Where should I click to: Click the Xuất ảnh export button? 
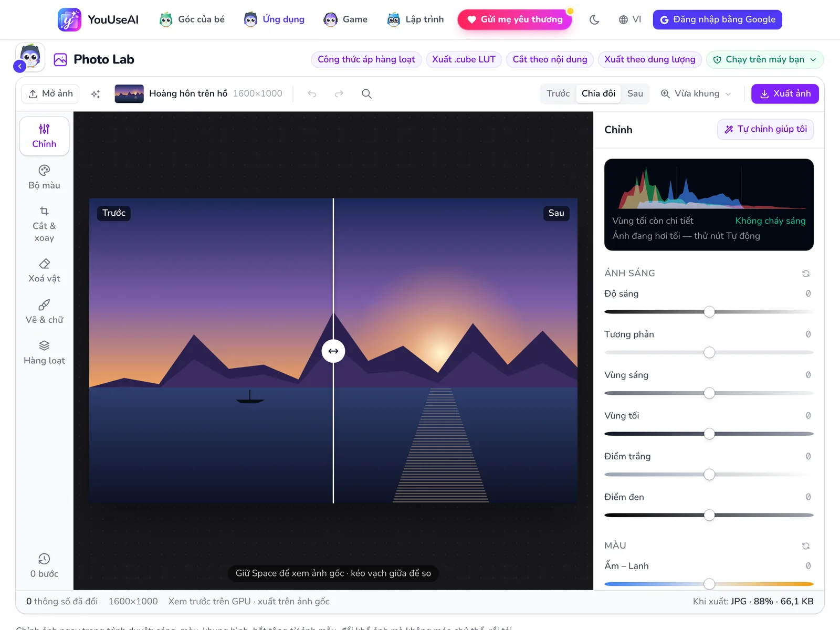pyautogui.click(x=785, y=93)
